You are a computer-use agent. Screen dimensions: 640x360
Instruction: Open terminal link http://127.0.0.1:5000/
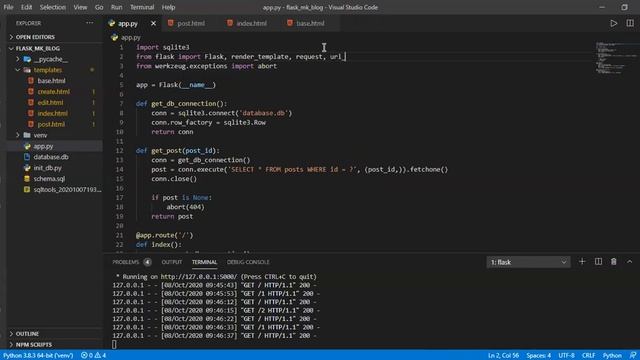(x=198, y=277)
